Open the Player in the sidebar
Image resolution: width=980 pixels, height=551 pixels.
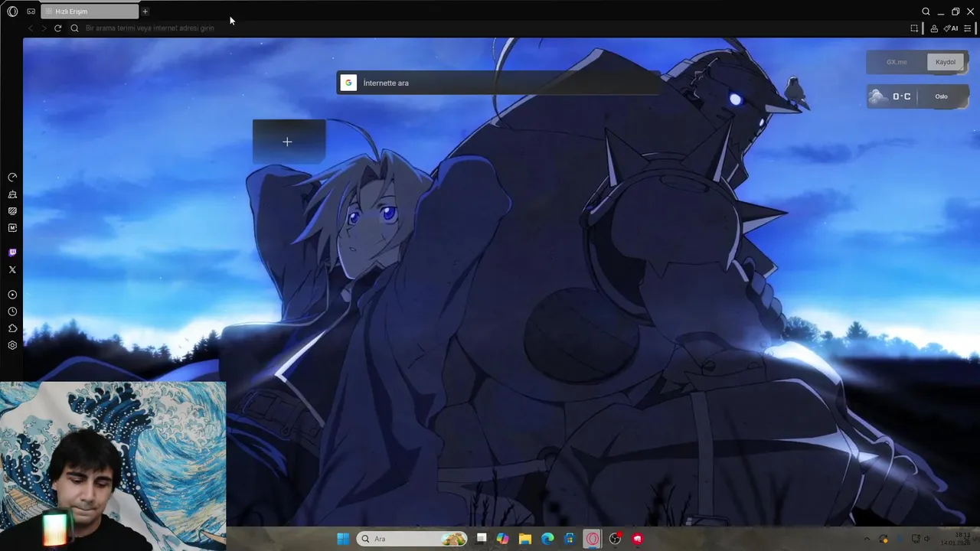click(12, 295)
